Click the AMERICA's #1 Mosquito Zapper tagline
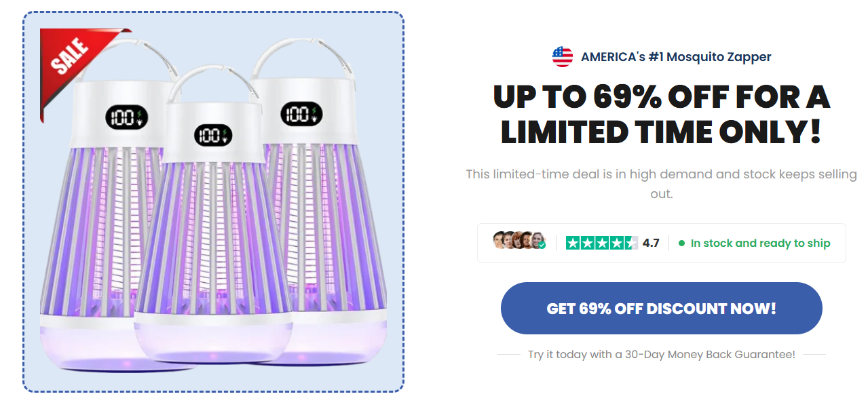This screenshot has height=411, width=868. 676,57
